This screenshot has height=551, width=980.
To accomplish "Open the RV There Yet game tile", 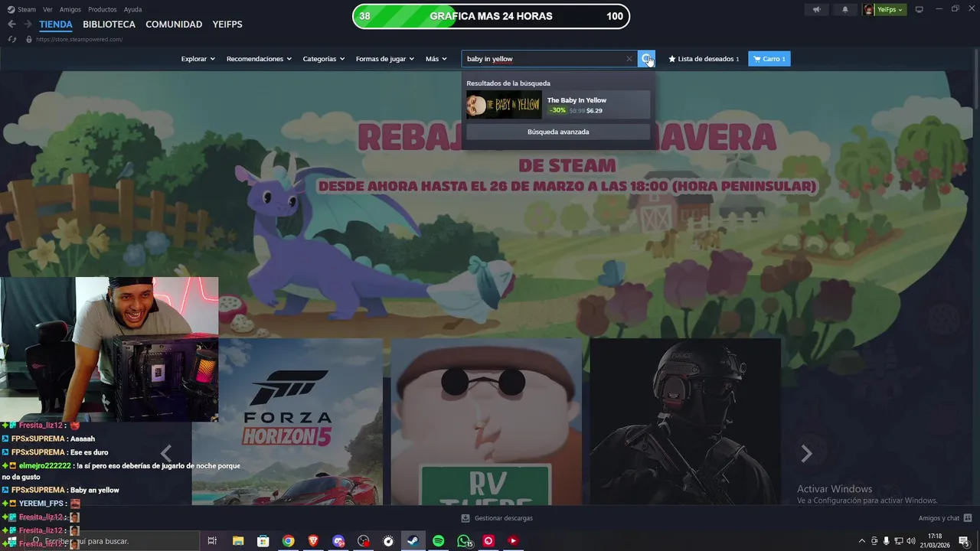I will [x=486, y=422].
